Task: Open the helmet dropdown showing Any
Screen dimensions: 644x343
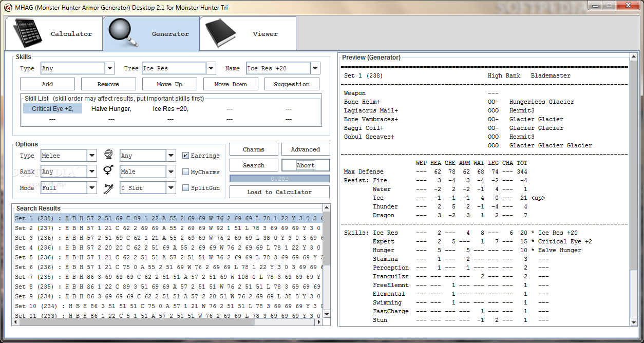Action: tap(148, 156)
